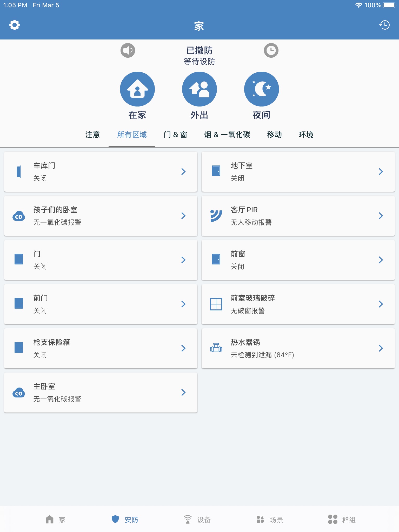The width and height of the screenshot is (399, 532).
Task: Tap the shield icon for 安防
Action: (115, 519)
